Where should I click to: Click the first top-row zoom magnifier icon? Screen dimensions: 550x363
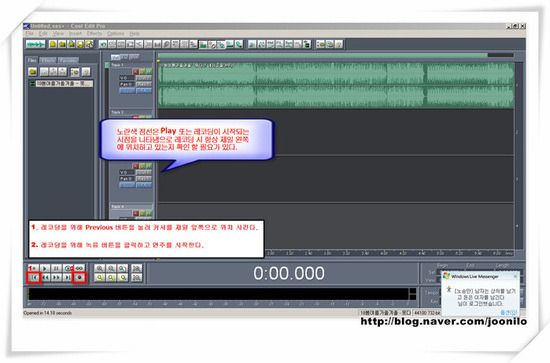tap(99, 268)
